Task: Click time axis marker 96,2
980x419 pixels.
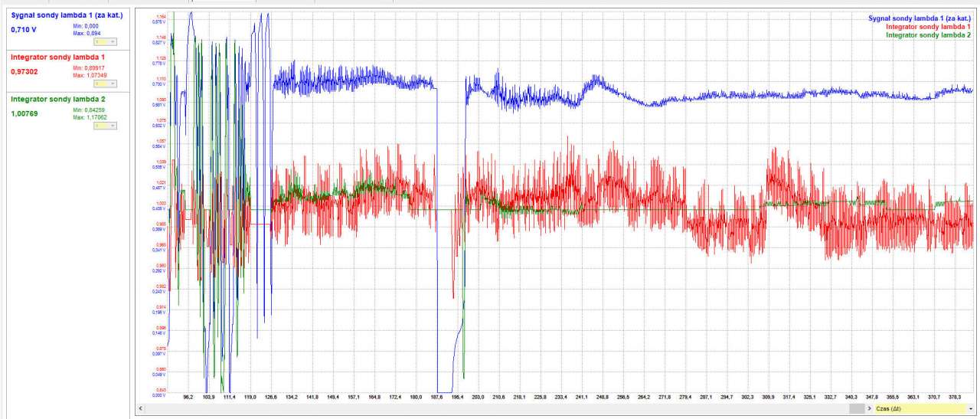Action: pyautogui.click(x=189, y=398)
